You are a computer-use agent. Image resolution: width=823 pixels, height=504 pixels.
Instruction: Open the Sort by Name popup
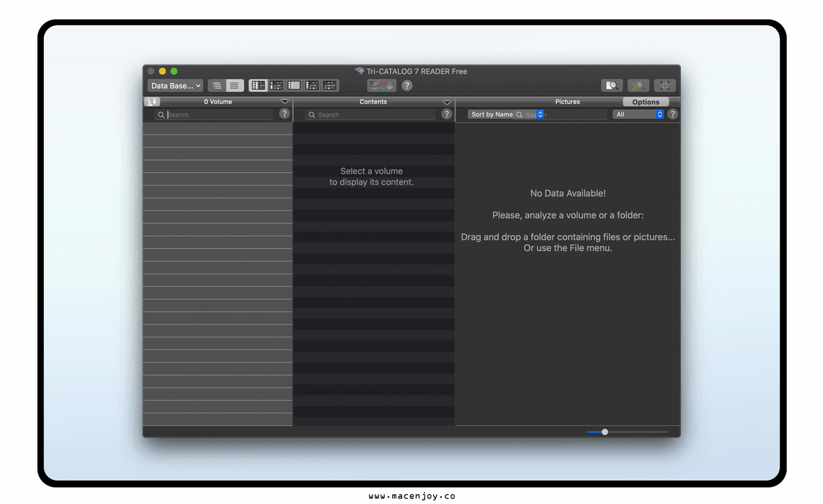[506, 115]
